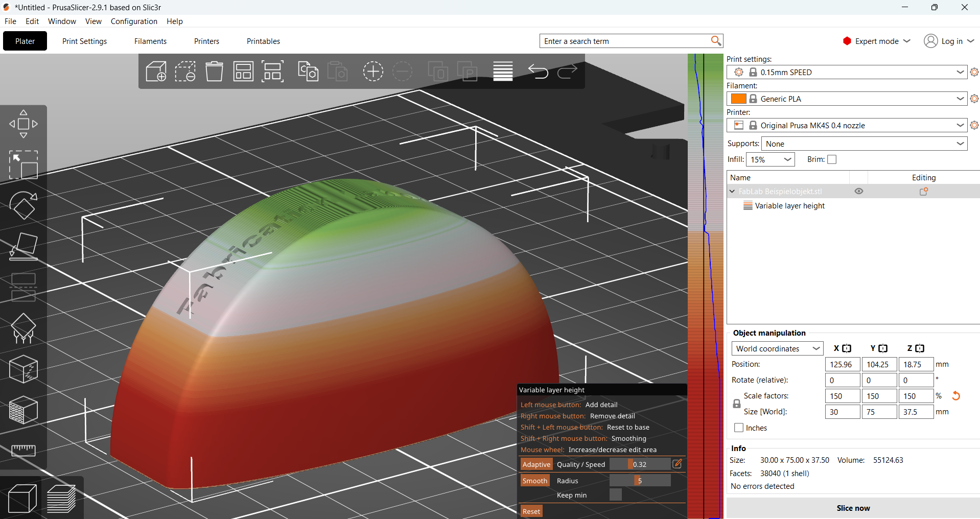Open the Infill percentage dropdown

pyautogui.click(x=771, y=159)
